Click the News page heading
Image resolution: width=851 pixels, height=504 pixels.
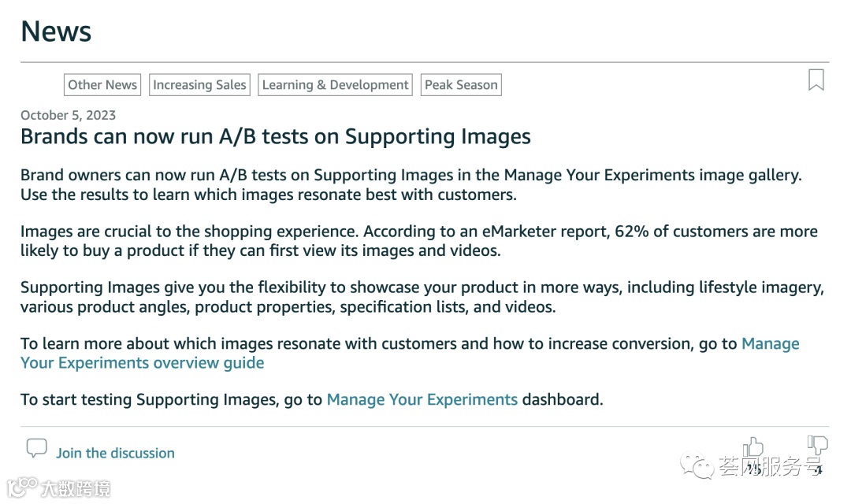(56, 31)
